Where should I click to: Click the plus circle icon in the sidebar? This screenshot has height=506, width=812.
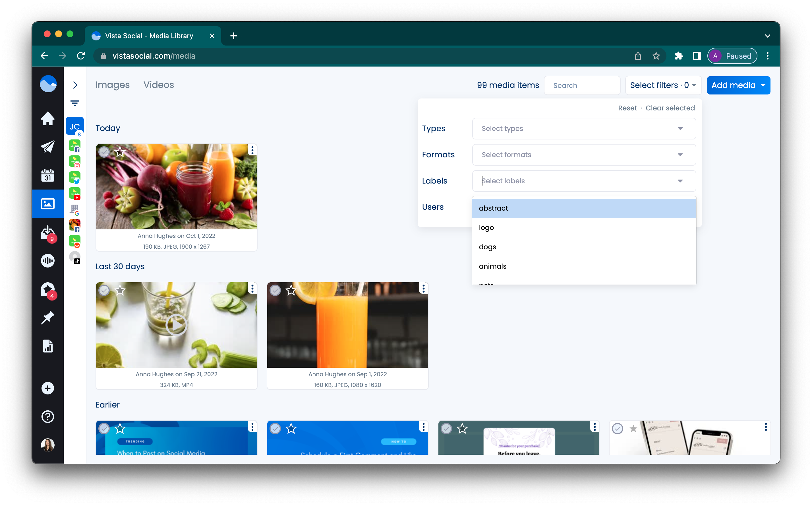tap(48, 388)
